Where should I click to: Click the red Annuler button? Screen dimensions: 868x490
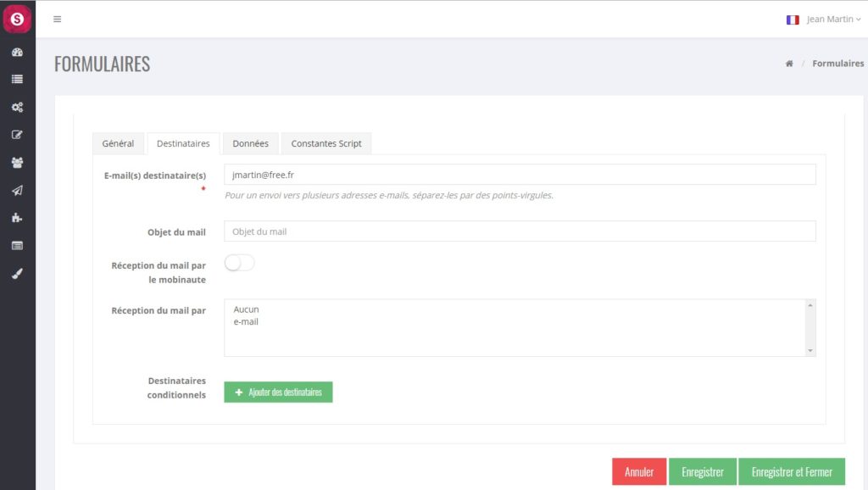coord(639,471)
